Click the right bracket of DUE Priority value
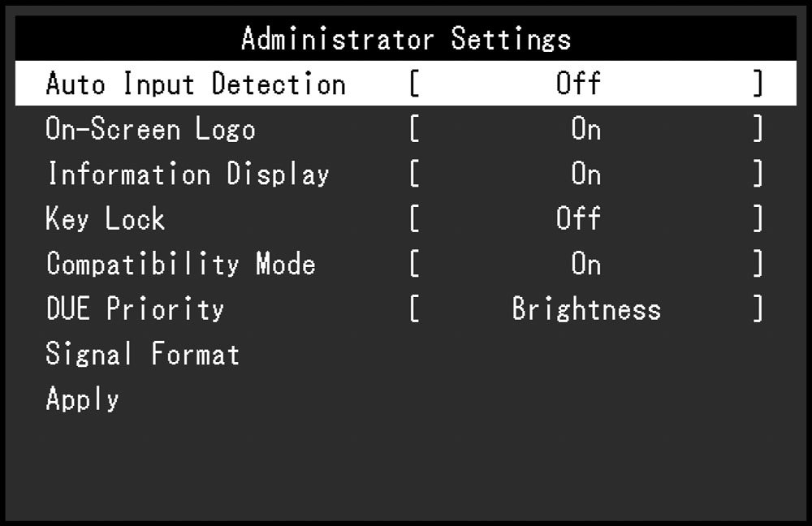Screen dimensions: 812x526 tap(758, 308)
